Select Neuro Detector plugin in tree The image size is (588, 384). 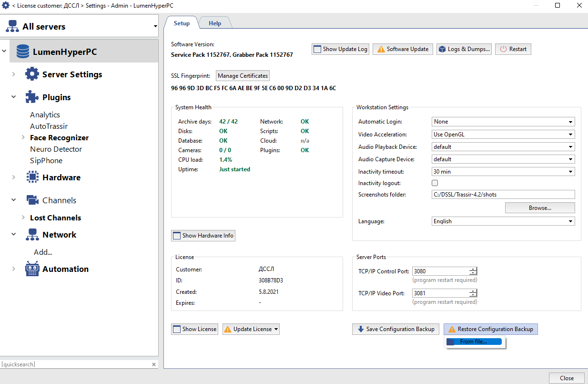pos(56,149)
